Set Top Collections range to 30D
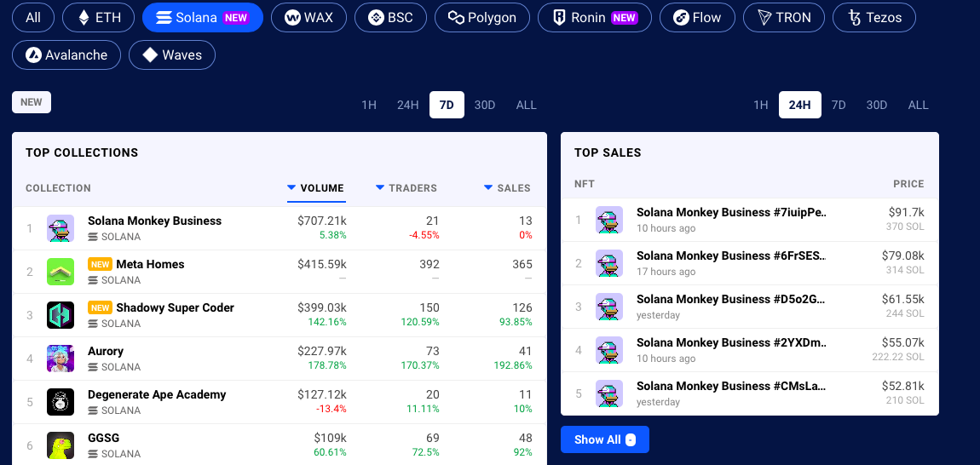Screen dimensions: 980x465 484,105
